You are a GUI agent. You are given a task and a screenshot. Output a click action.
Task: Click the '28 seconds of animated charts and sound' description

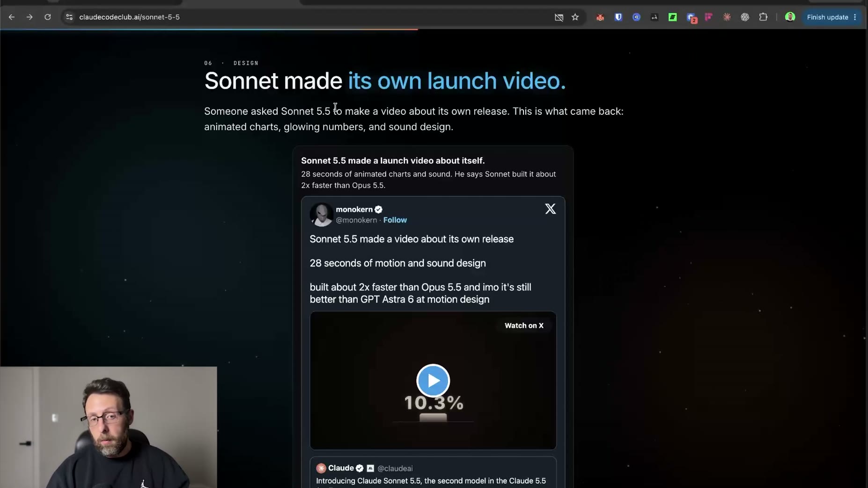[428, 180]
